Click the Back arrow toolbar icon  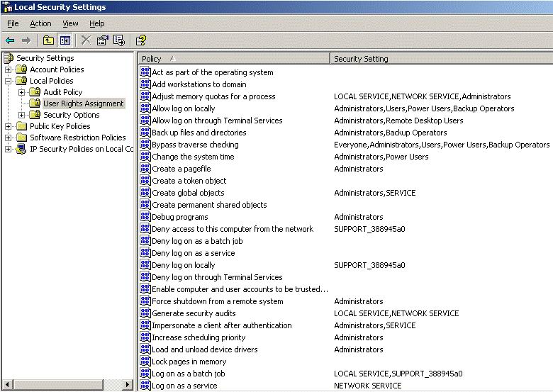[10, 40]
